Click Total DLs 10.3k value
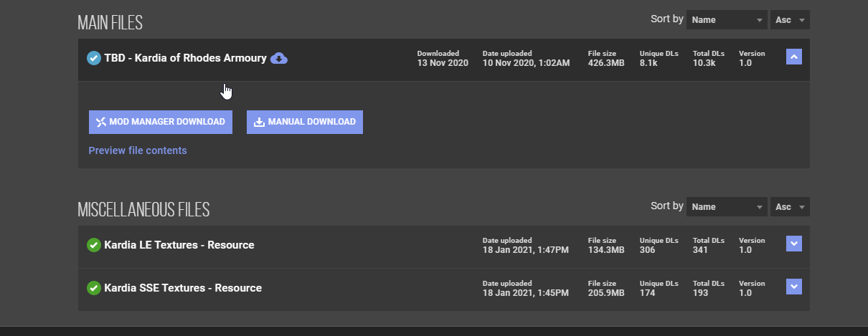The width and height of the screenshot is (868, 336). (x=704, y=63)
